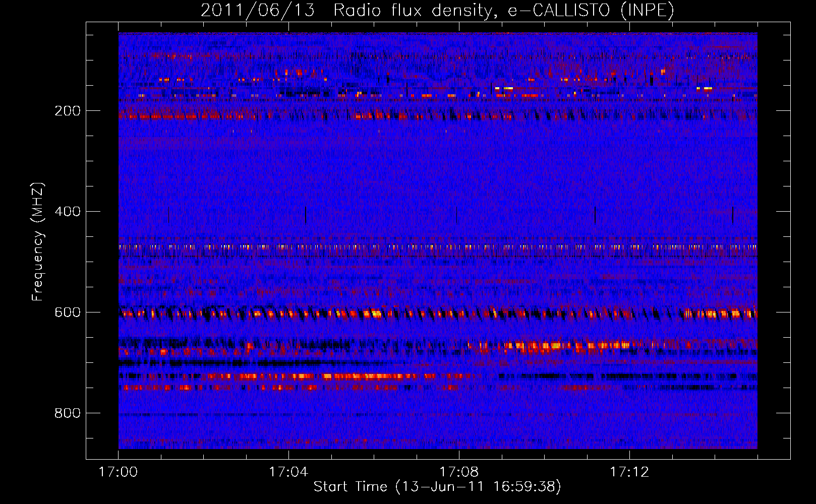Click the 17:00 time tick label
The height and width of the screenshot is (504, 816).
pyautogui.click(x=118, y=472)
